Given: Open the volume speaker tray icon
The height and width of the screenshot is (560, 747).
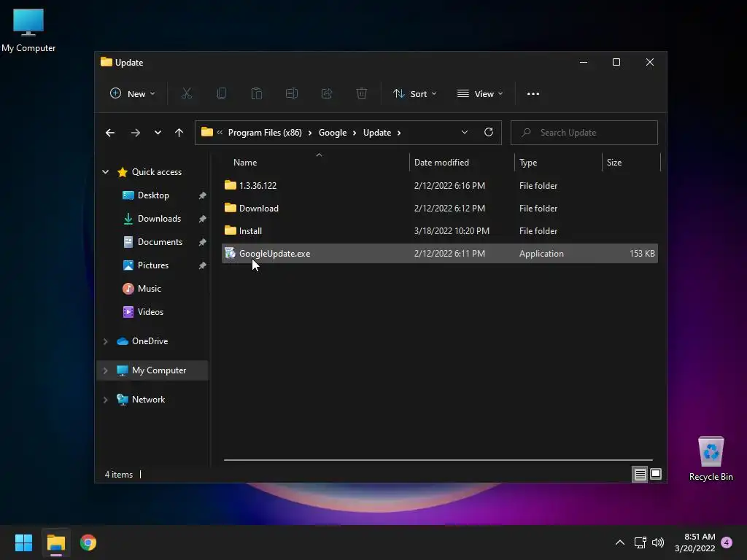Looking at the screenshot, I should [x=658, y=542].
